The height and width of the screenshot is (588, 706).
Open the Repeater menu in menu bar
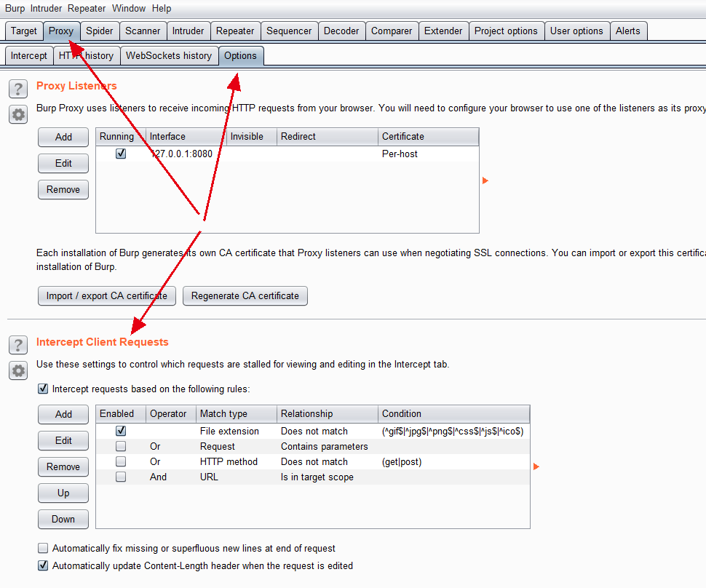coord(87,9)
